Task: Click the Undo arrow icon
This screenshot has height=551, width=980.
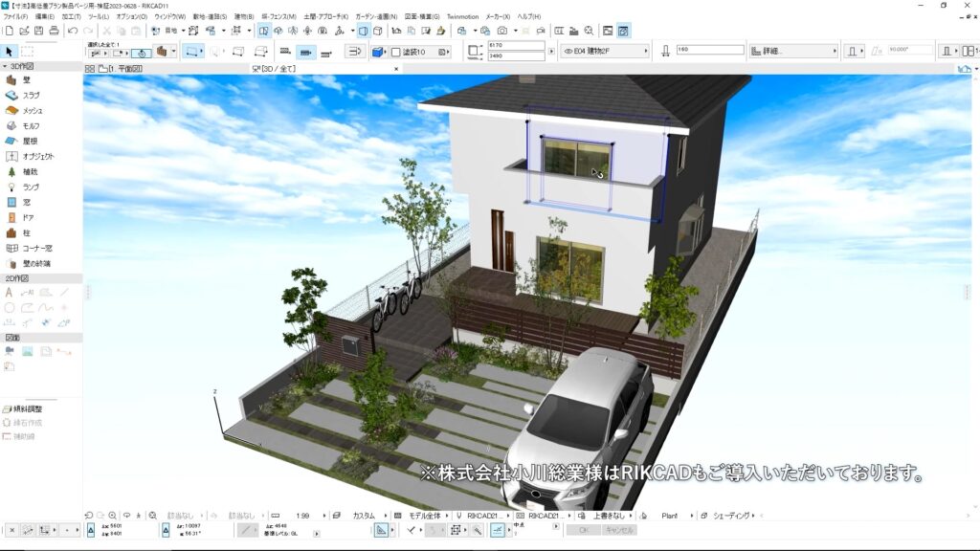Action: (x=73, y=31)
